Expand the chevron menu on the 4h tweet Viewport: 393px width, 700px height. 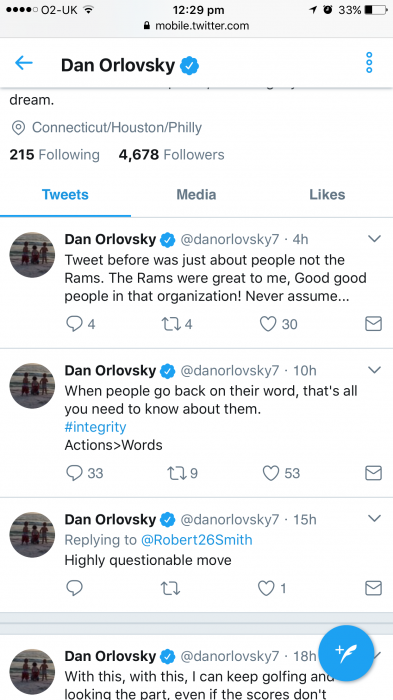point(374,239)
